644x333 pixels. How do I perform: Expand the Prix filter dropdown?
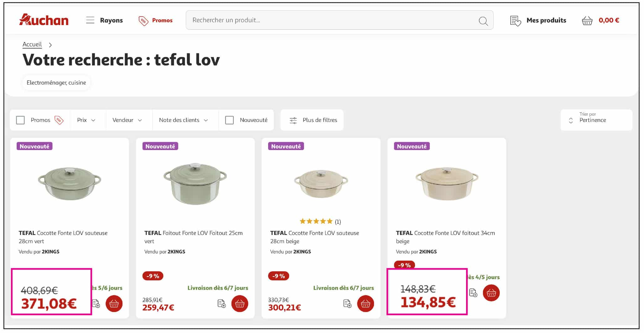pos(86,120)
